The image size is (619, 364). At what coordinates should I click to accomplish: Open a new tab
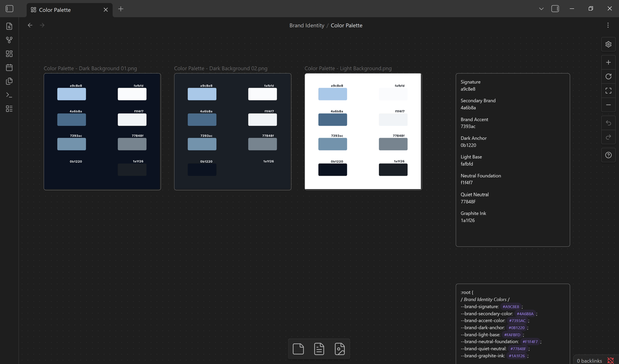(120, 9)
